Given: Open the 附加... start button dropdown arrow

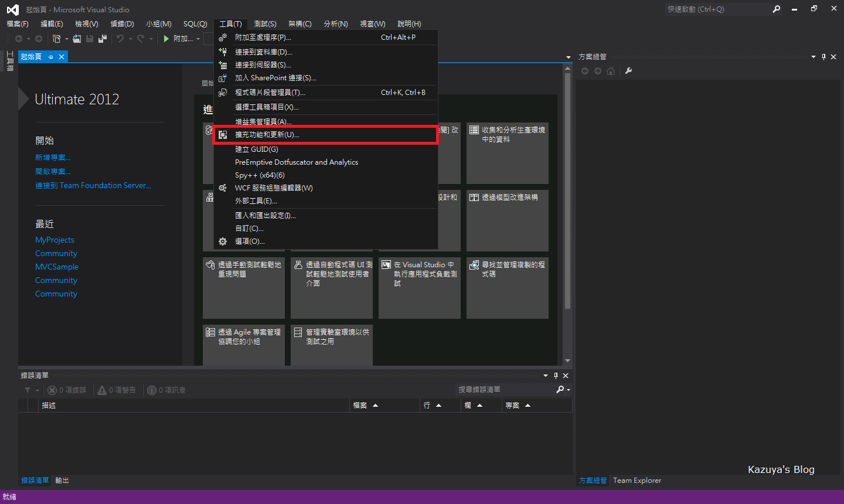Looking at the screenshot, I should point(198,39).
